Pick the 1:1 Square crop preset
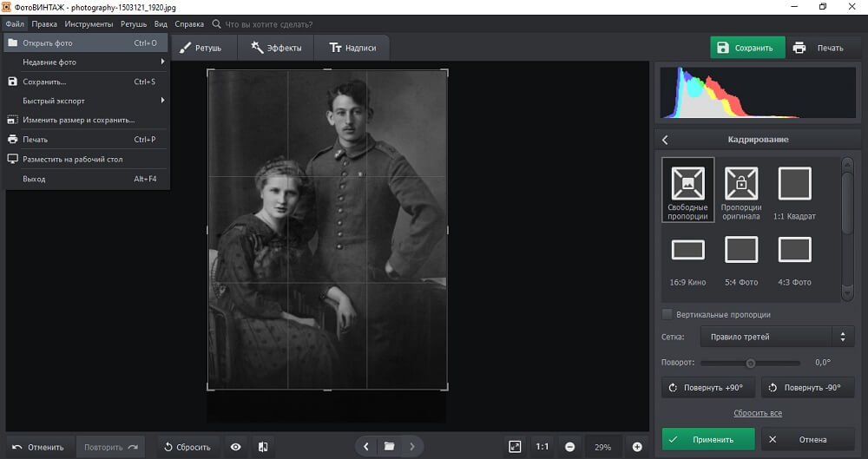The width and height of the screenshot is (868, 459). [794, 189]
